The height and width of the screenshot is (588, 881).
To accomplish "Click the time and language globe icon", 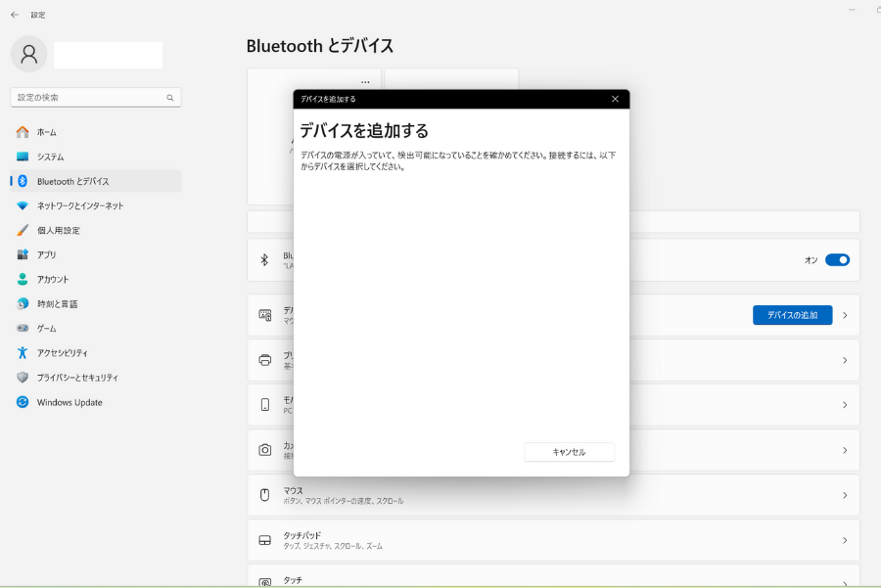I will pyautogui.click(x=23, y=304).
